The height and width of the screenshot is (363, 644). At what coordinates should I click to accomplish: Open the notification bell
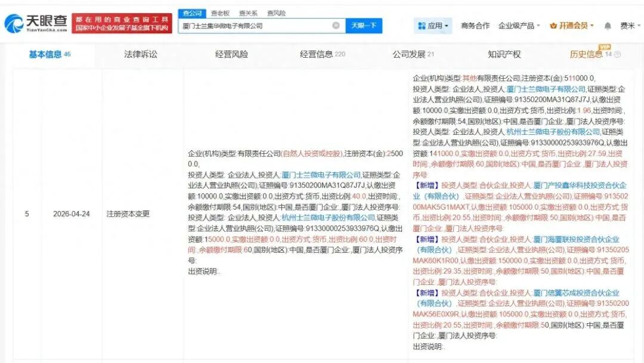pos(608,26)
